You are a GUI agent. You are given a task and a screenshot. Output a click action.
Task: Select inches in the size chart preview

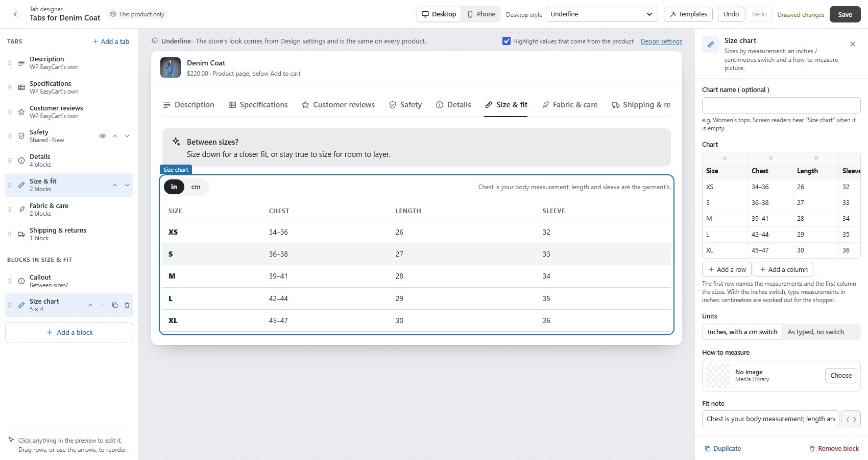174,187
